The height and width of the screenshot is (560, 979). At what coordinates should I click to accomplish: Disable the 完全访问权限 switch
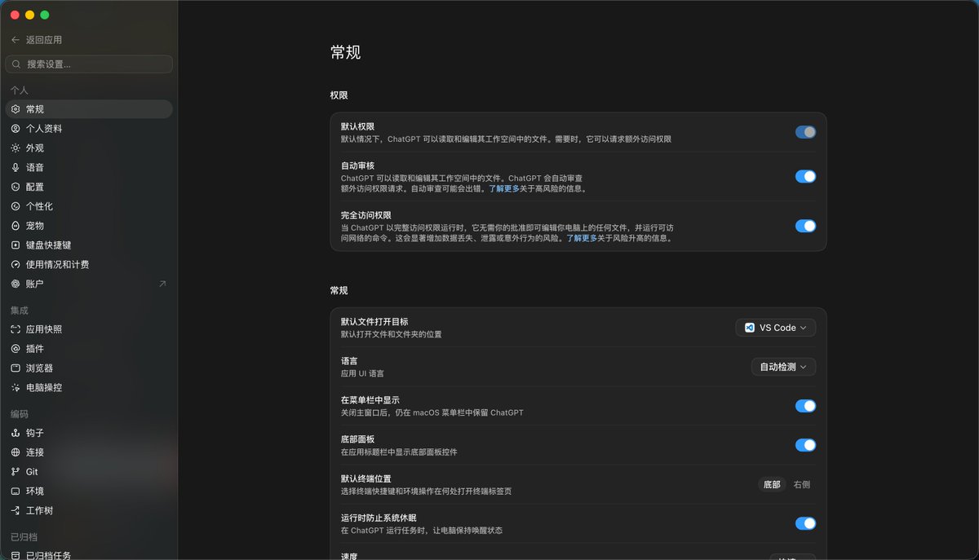click(805, 226)
